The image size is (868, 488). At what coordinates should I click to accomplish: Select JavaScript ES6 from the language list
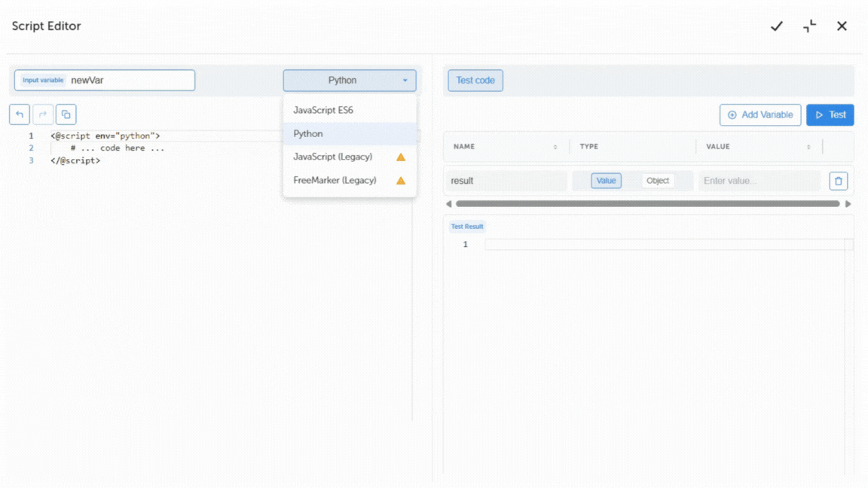pyautogui.click(x=324, y=109)
